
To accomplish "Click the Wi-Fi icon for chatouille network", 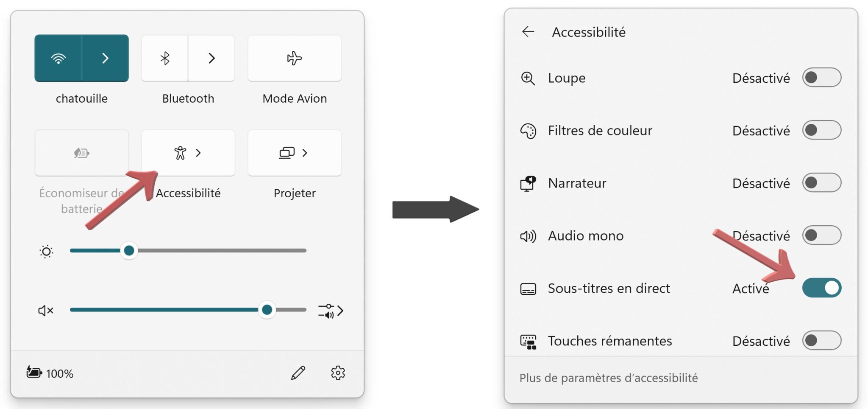I will (59, 58).
